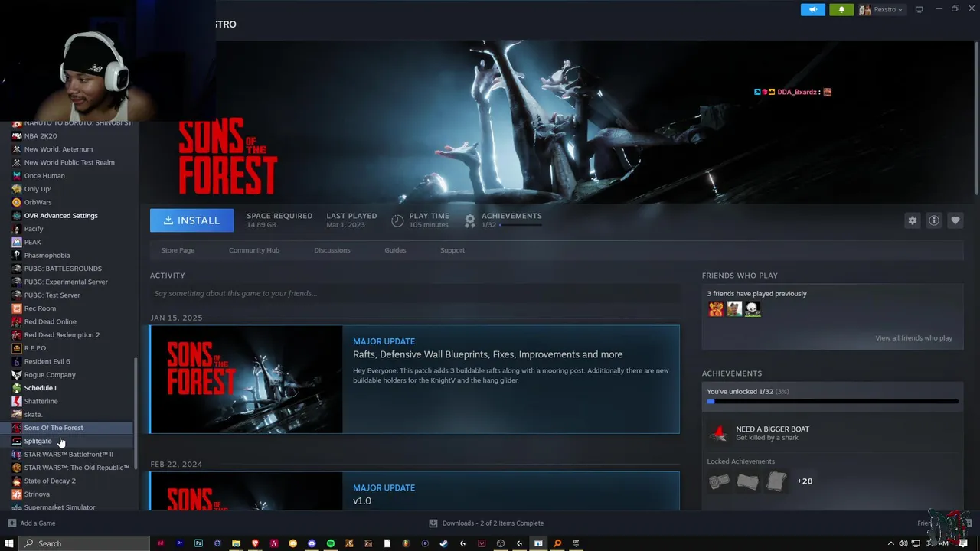Viewport: 980px width, 551px height.
Task: Select Once Human in the library
Action: pos(44,175)
